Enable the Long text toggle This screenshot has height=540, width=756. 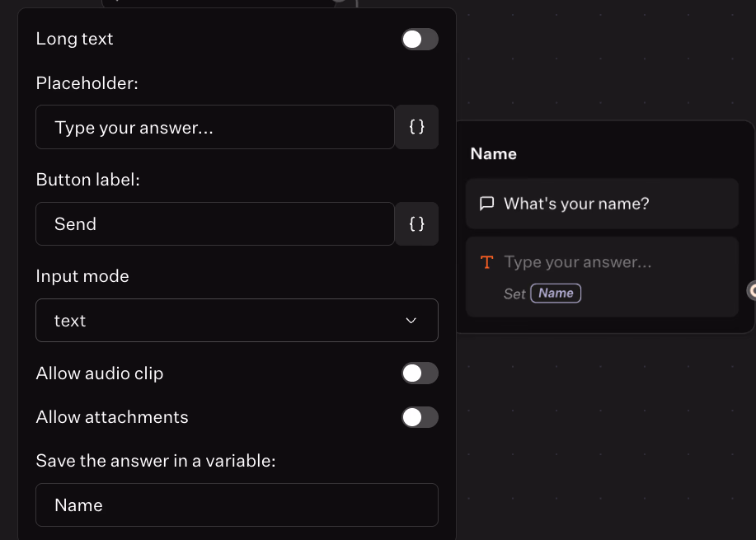(x=420, y=39)
